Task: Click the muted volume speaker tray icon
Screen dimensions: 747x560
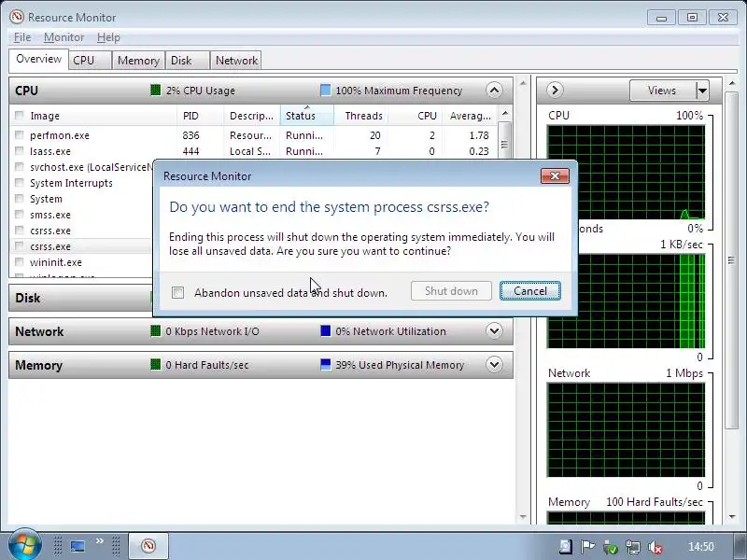Action: point(656,547)
